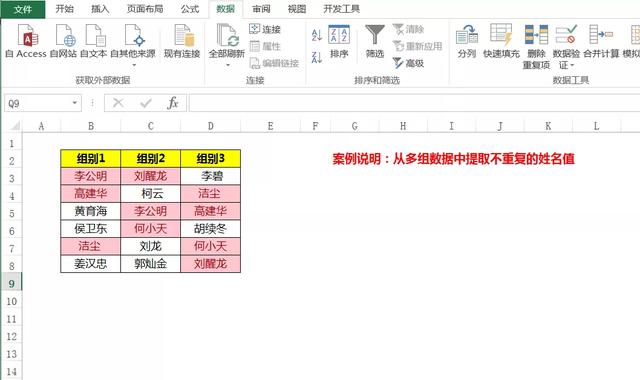Click the grayed 属性 properties item

pos(265,46)
